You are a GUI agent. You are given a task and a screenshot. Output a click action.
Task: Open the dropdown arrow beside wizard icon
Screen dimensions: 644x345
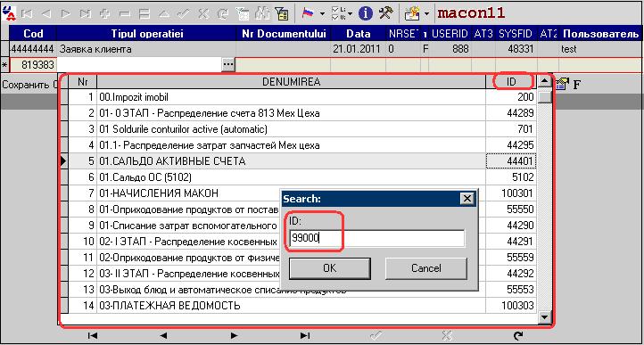click(x=426, y=13)
